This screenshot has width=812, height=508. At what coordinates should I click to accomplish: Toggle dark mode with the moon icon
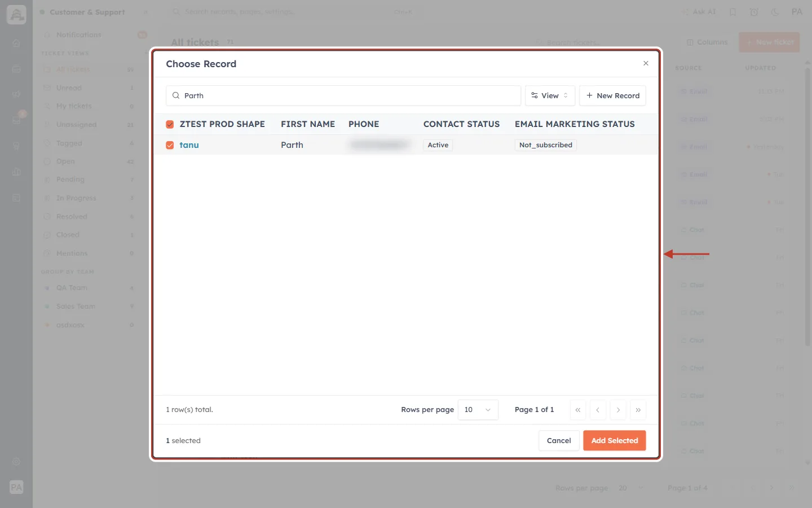(775, 12)
